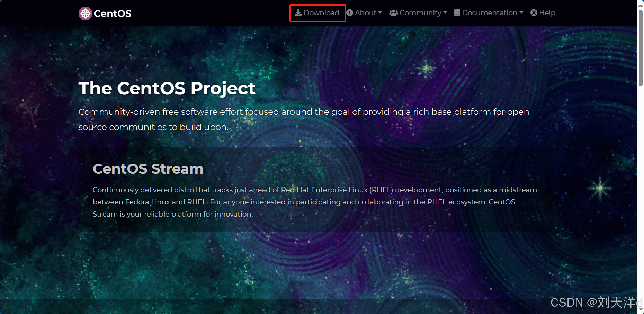Click the About info circle icon

[350, 13]
